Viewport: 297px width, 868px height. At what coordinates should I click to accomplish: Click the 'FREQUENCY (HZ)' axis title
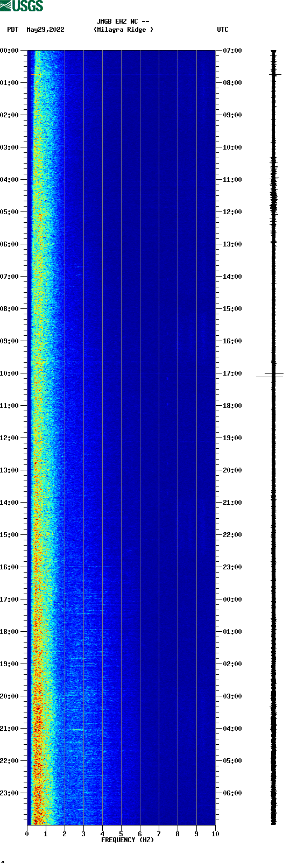coord(128,840)
